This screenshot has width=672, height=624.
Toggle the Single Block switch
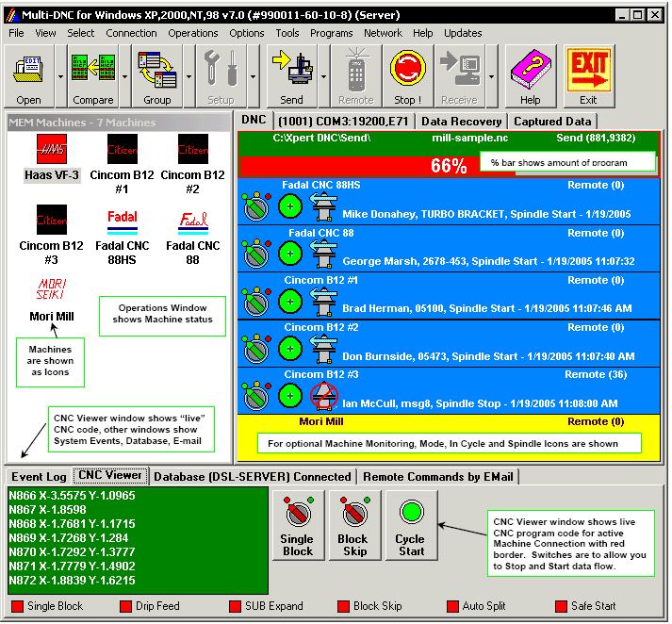297,525
